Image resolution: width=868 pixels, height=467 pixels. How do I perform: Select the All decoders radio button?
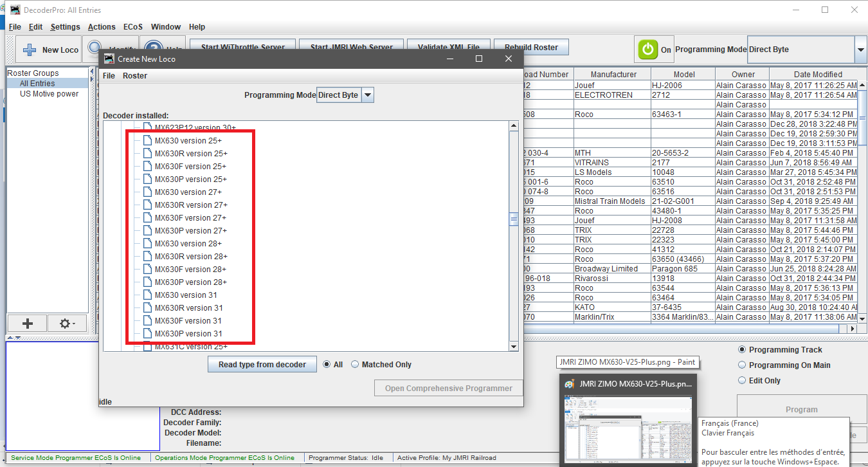pyautogui.click(x=327, y=365)
